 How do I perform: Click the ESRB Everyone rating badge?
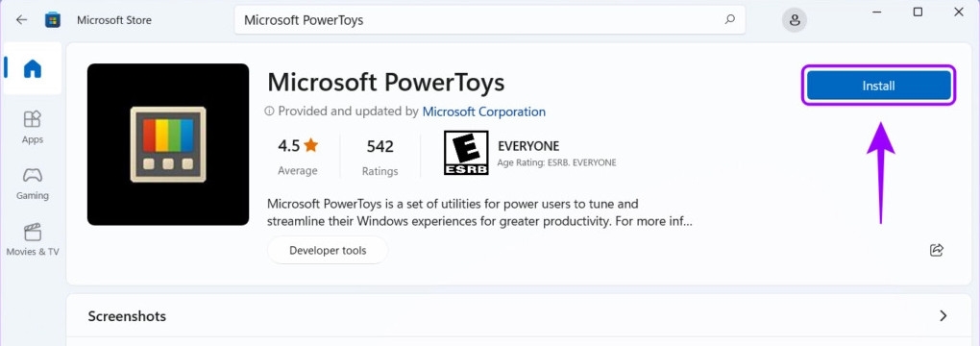pyautogui.click(x=466, y=153)
